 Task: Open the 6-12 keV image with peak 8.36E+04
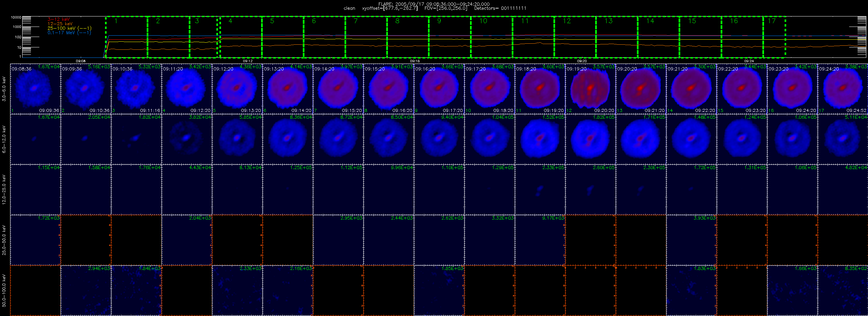(x=288, y=139)
